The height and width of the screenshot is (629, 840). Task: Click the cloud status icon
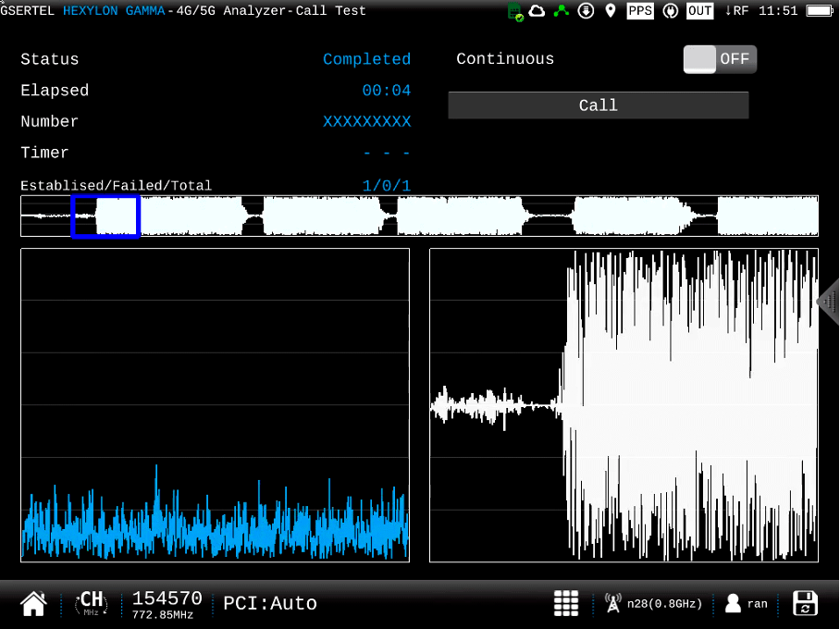pyautogui.click(x=537, y=11)
